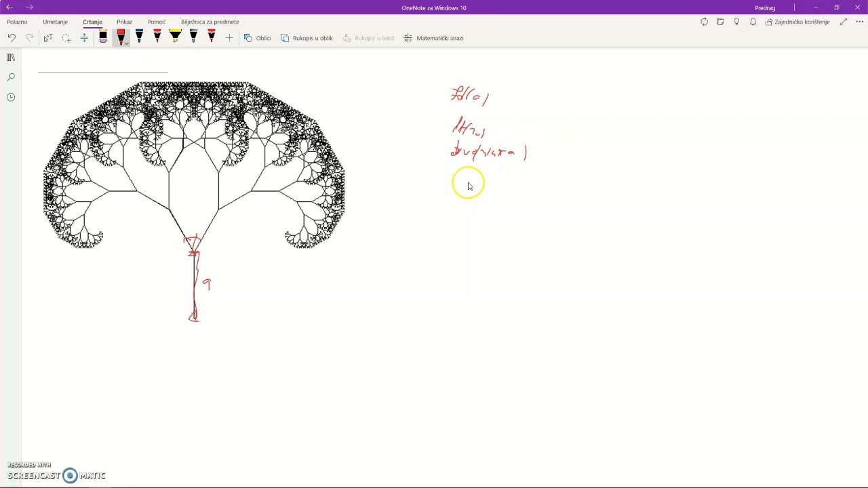
Task: Click the redo arrow icon
Action: [29, 38]
